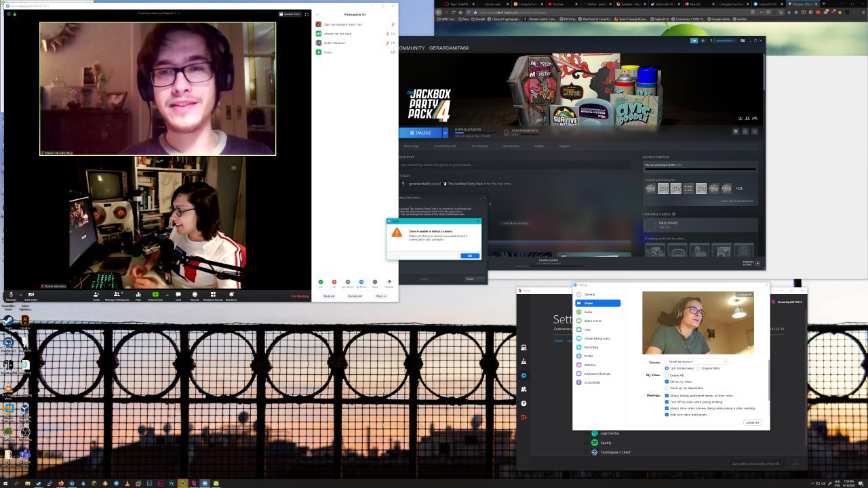Click the Record icon in Zoom toolbar
This screenshot has width=868, height=488.
coord(195,294)
